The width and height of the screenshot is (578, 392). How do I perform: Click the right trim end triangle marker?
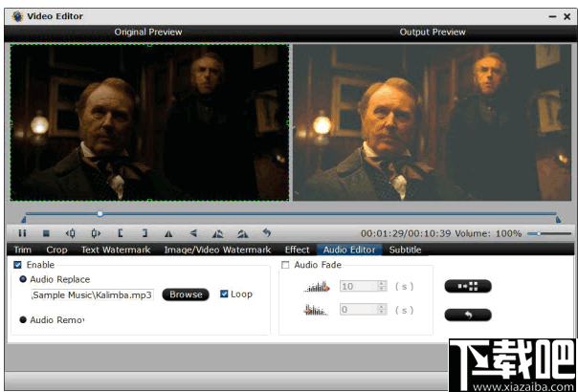558,220
